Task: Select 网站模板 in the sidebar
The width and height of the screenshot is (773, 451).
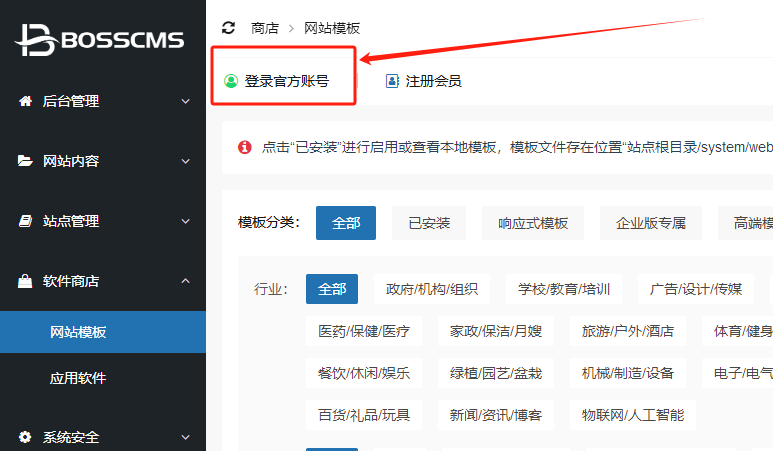Action: pyautogui.click(x=78, y=332)
